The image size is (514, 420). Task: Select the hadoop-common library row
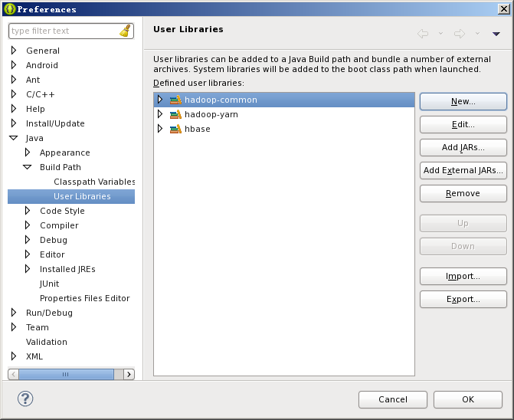click(x=284, y=100)
